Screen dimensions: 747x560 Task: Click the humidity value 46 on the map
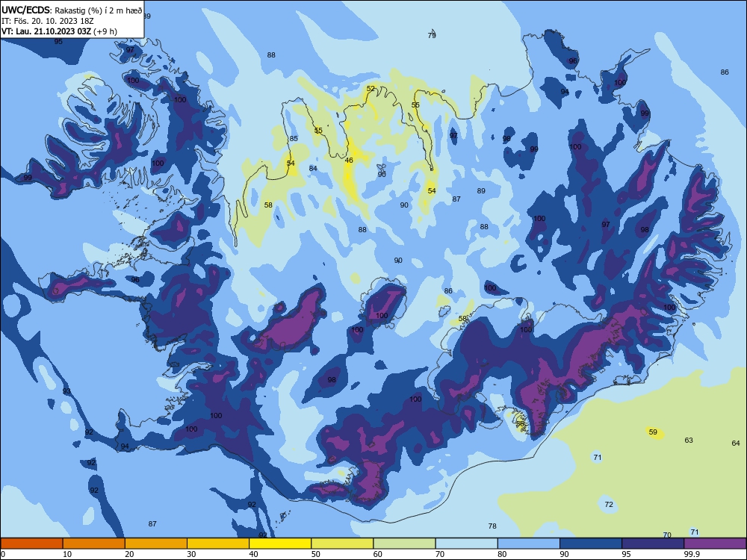click(x=349, y=161)
